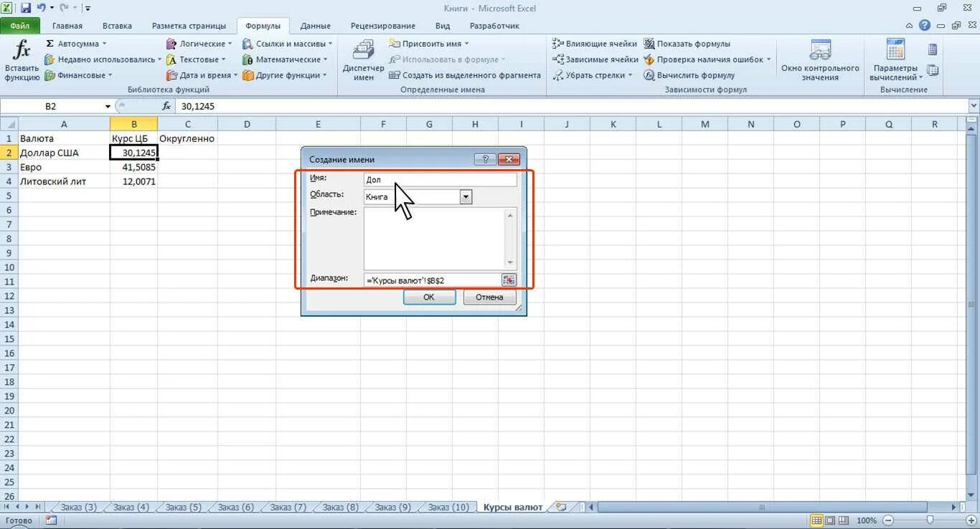Click the dialog's help question mark button

tap(485, 159)
